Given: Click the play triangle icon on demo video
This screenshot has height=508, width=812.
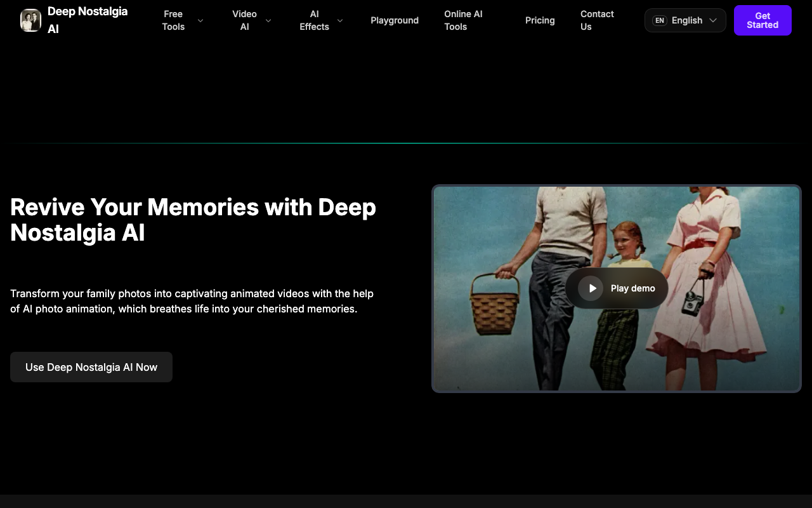Looking at the screenshot, I should 592,288.
